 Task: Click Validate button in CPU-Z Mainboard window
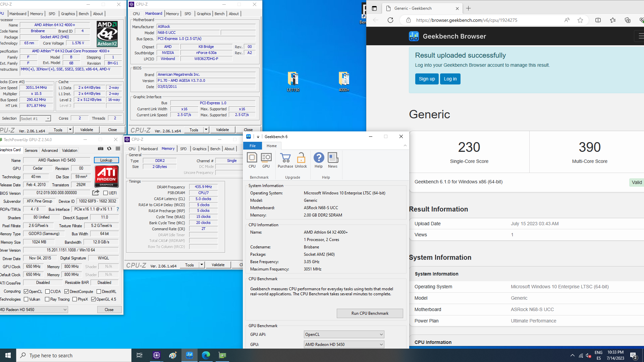[222, 130]
